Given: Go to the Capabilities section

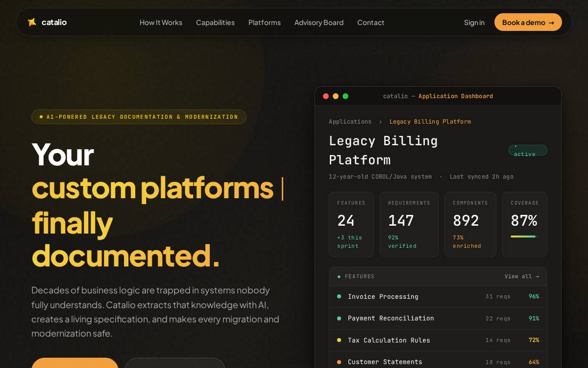Looking at the screenshot, I should pyautogui.click(x=215, y=23).
